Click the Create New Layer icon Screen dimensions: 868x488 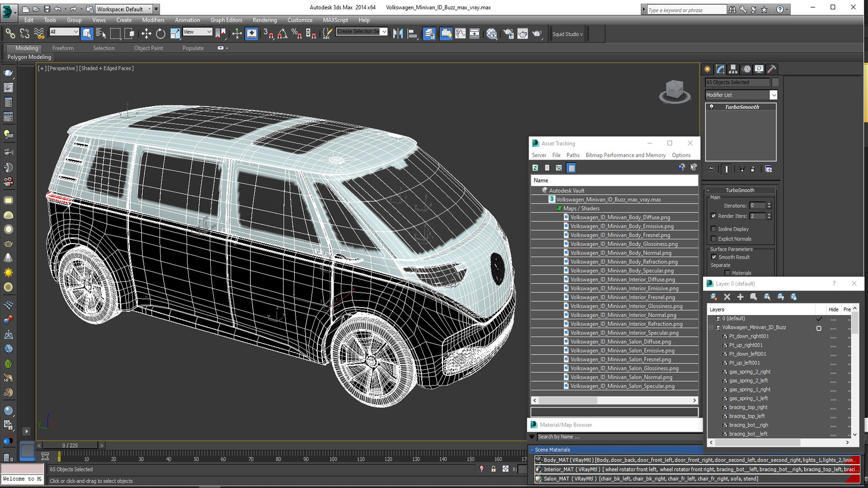pos(713,297)
